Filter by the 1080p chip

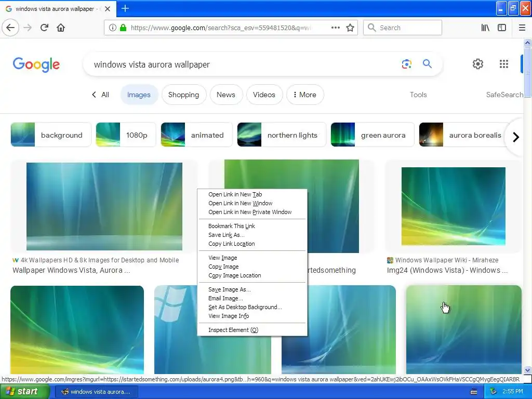(126, 135)
